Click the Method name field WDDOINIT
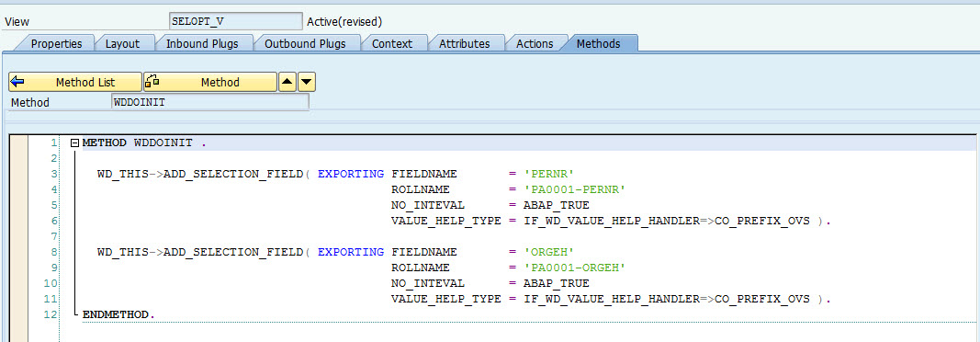980x342 pixels. click(210, 102)
